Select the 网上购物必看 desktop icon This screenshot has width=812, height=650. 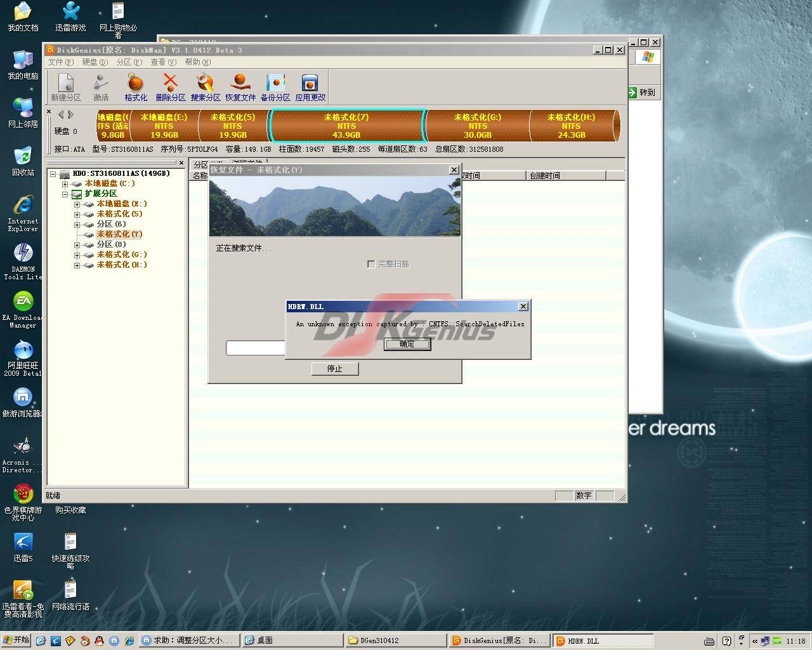pyautogui.click(x=118, y=20)
